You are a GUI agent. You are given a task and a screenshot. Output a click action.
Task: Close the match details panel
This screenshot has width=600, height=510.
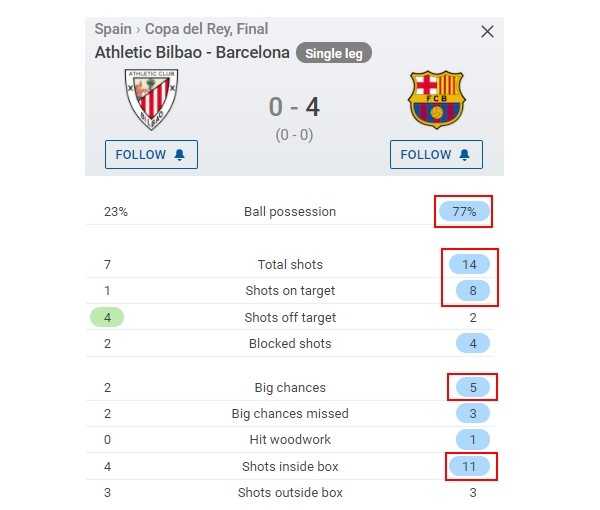[487, 31]
